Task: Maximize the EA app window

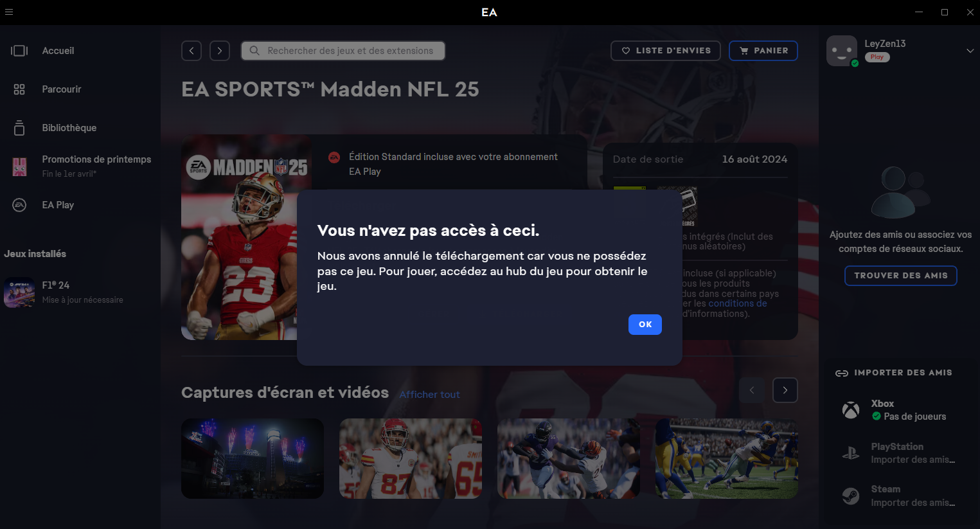Action: coord(945,12)
